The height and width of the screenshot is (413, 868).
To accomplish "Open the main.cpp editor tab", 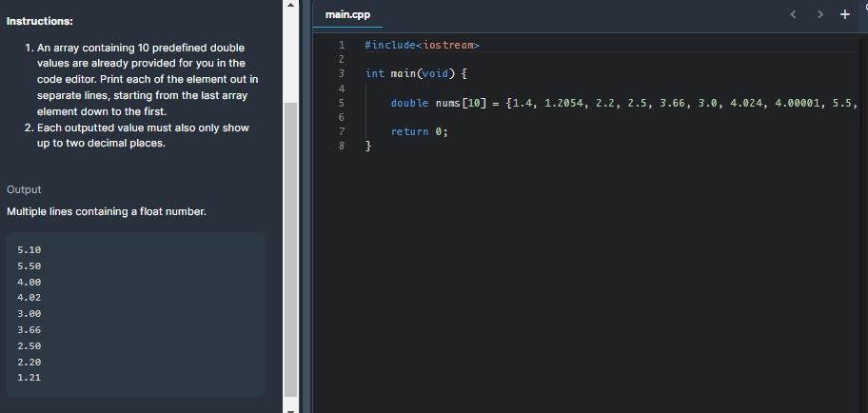I will (347, 14).
